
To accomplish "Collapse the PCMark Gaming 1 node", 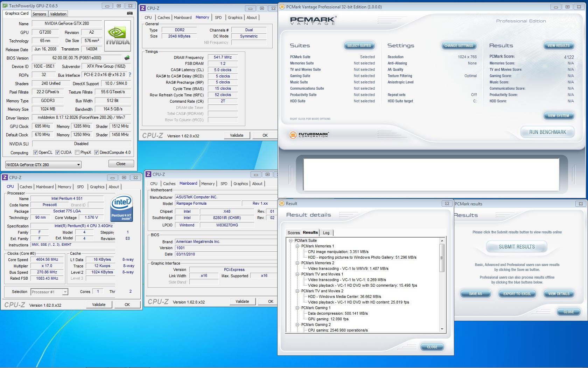I will click(297, 308).
